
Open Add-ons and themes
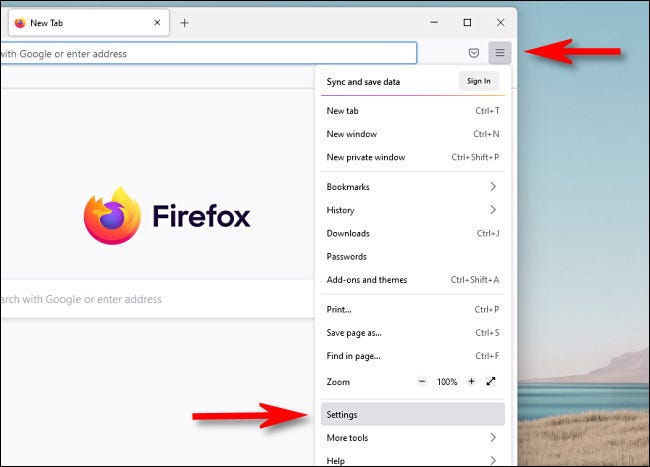point(366,280)
